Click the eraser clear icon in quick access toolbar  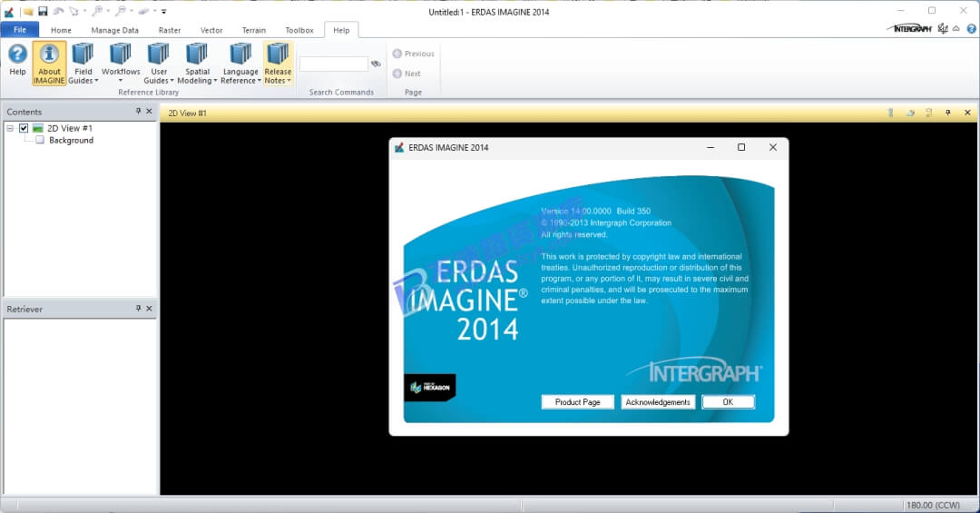143,11
